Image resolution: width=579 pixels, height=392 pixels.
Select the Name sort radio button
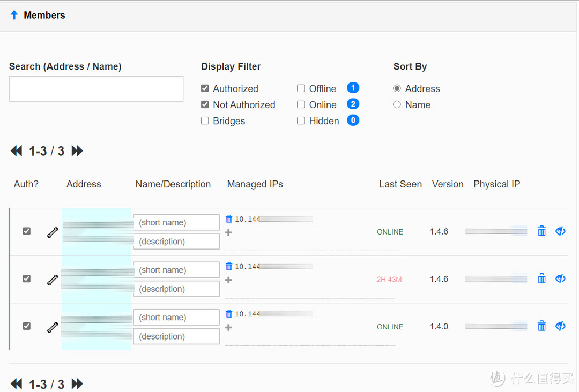[397, 104]
